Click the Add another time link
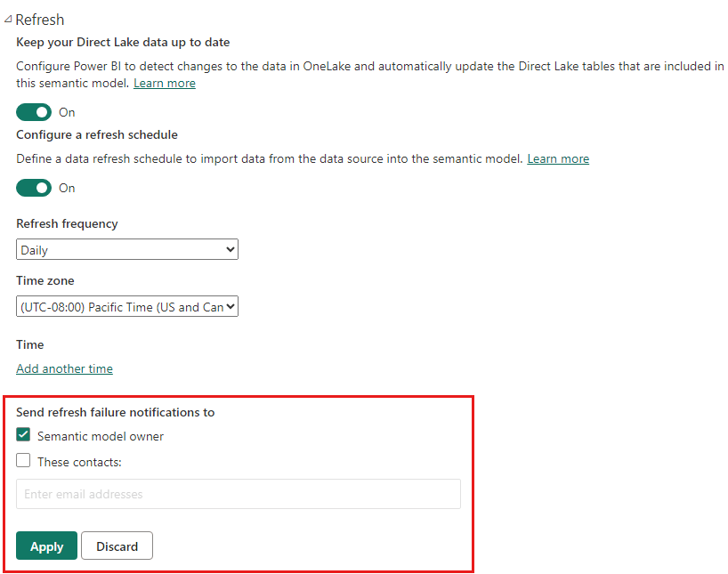Image resolution: width=728 pixels, height=574 pixels. coord(64,368)
